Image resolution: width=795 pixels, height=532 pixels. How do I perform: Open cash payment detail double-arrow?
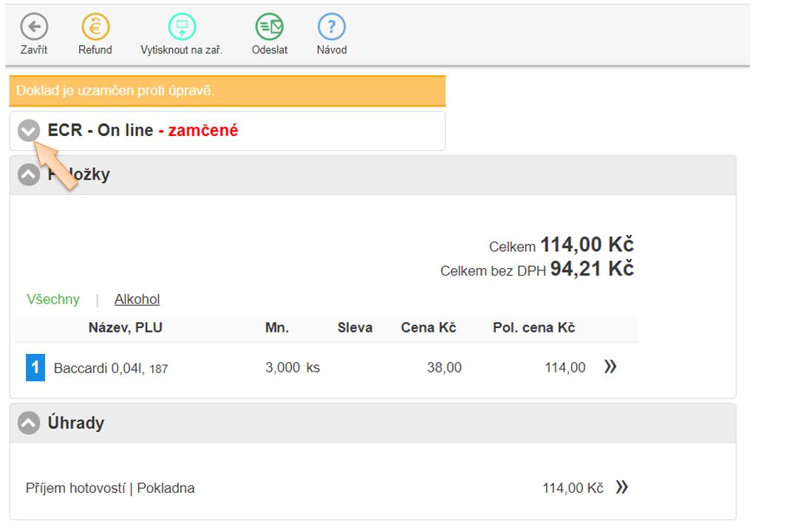(x=621, y=488)
